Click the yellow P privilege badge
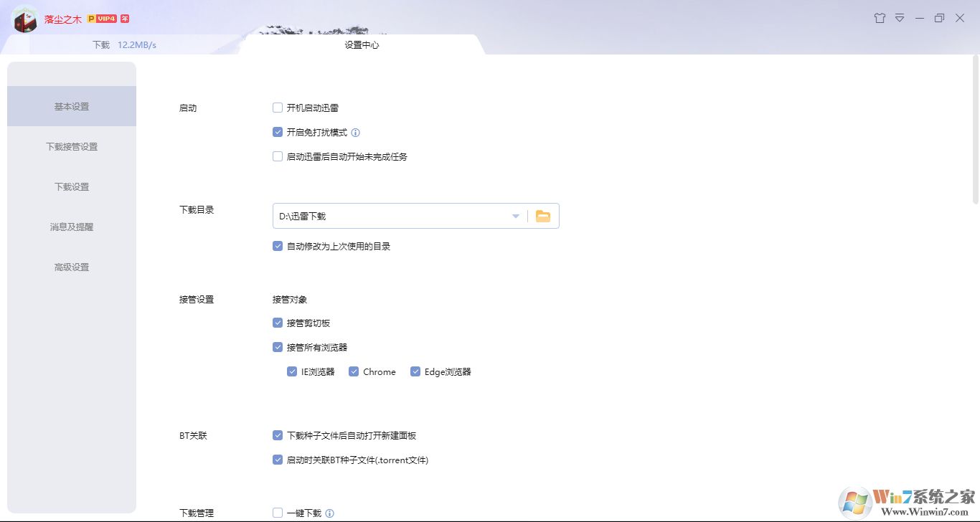Image resolution: width=980 pixels, height=522 pixels. coord(90,18)
